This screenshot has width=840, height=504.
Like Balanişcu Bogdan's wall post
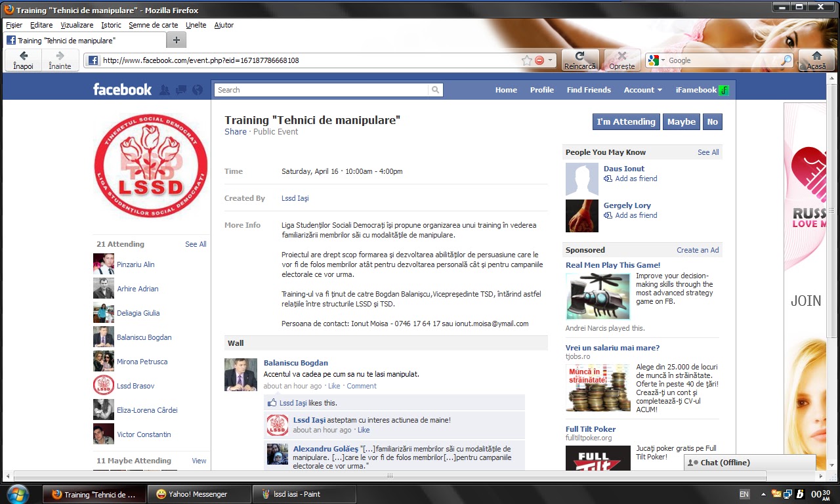[334, 386]
